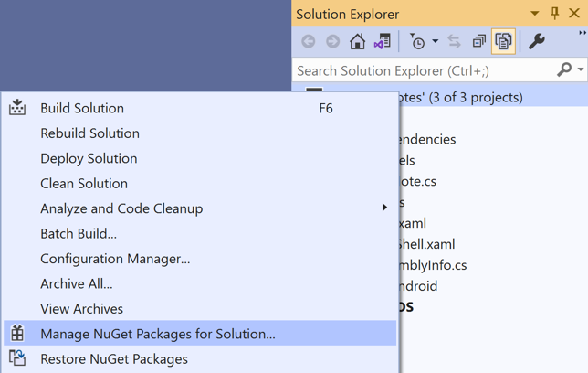Toggle the Show All Files button
588x373 pixels.
(x=503, y=41)
